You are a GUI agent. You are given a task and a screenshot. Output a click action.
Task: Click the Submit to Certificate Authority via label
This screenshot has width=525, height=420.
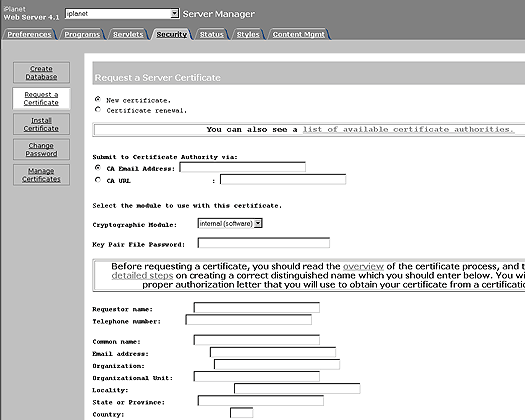(165, 157)
